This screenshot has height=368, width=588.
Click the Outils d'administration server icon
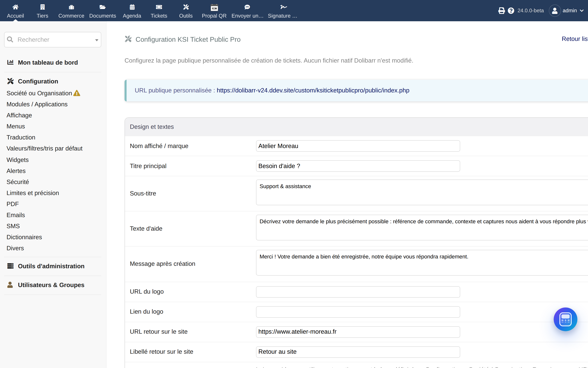click(x=10, y=266)
